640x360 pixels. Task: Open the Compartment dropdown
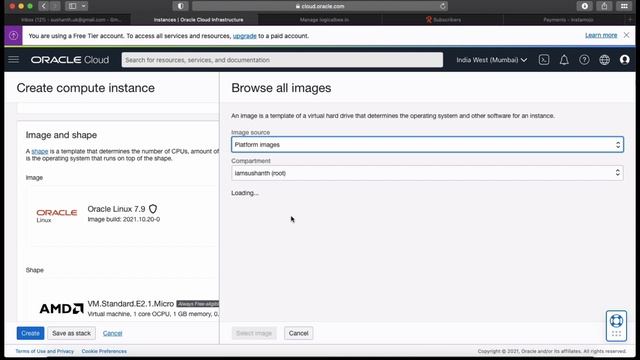[427, 173]
